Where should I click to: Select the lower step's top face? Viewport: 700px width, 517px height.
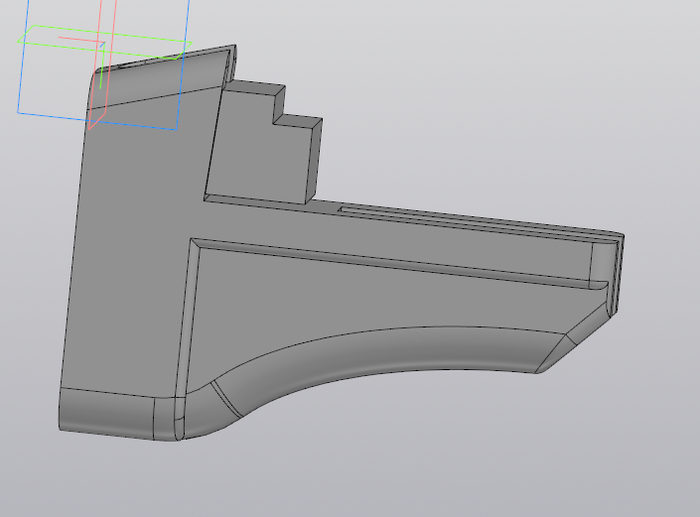click(x=298, y=120)
